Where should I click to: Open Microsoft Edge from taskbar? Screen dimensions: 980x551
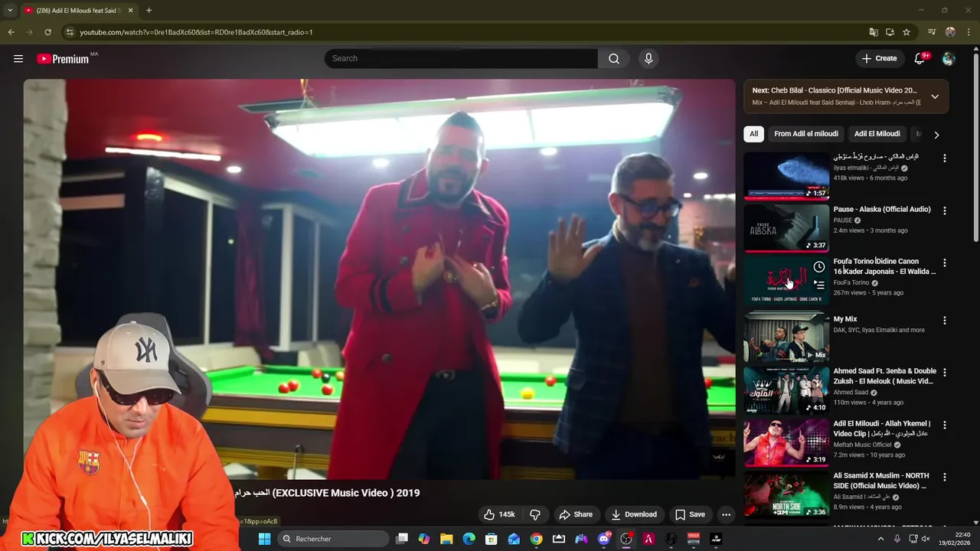[x=469, y=539]
